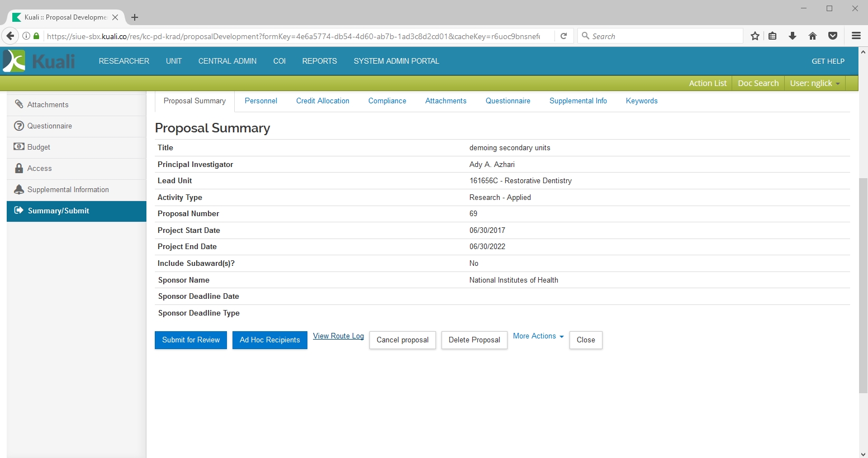The height and width of the screenshot is (458, 868).
Task: Click the money icon beside Budget
Action: [x=19, y=147]
